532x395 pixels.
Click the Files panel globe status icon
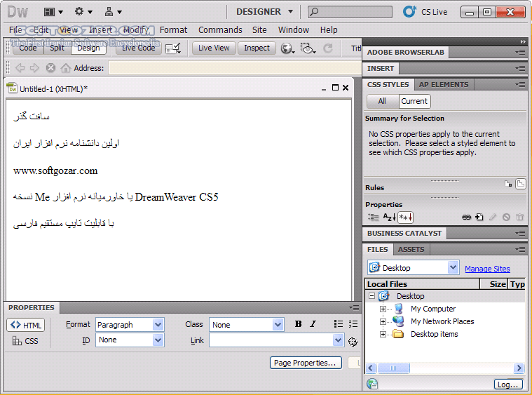point(372,384)
